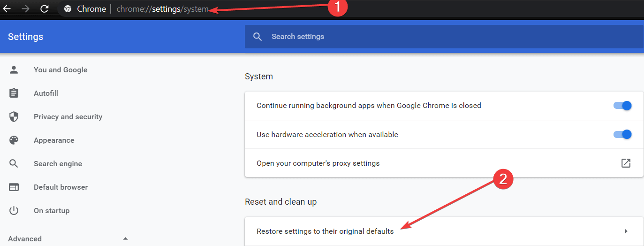Toggle Use hardware acceleration switch
Viewport: 644px width, 246px height.
[622, 135]
